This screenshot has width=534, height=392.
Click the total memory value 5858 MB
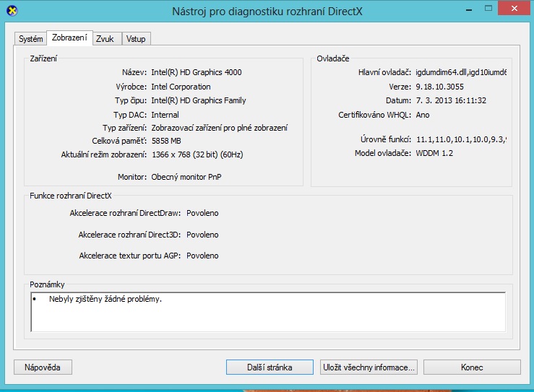pyautogui.click(x=166, y=141)
